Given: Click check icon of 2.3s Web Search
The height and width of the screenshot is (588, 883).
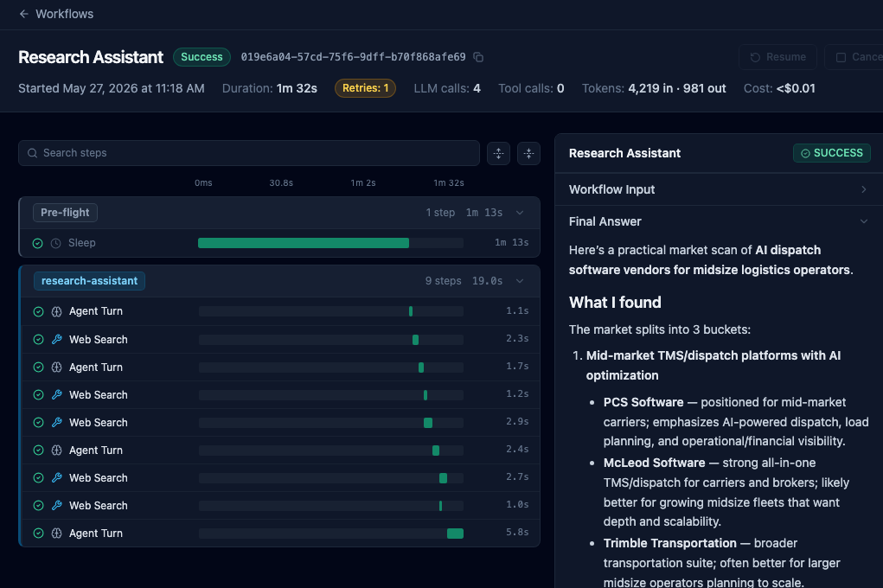Looking at the screenshot, I should 38,340.
